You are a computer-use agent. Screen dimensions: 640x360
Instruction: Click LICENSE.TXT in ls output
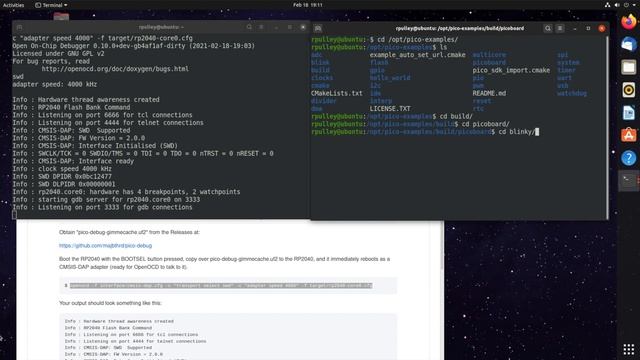point(390,109)
